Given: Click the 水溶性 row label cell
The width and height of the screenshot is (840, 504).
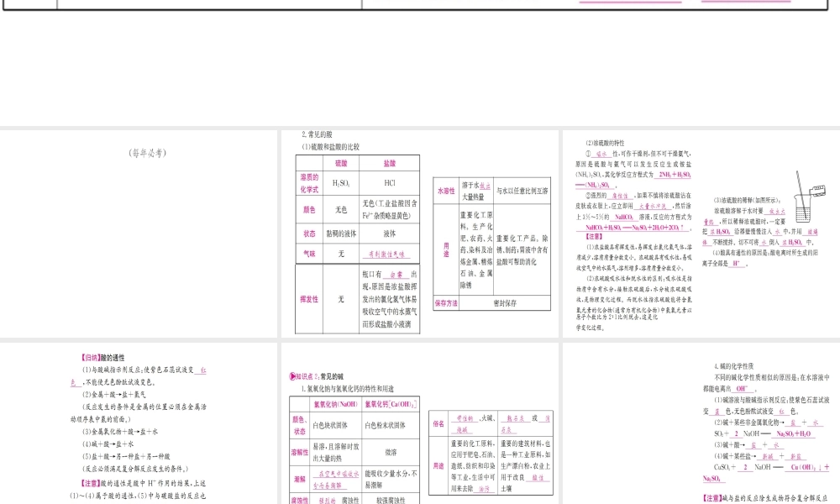Looking at the screenshot, I should pyautogui.click(x=445, y=192).
